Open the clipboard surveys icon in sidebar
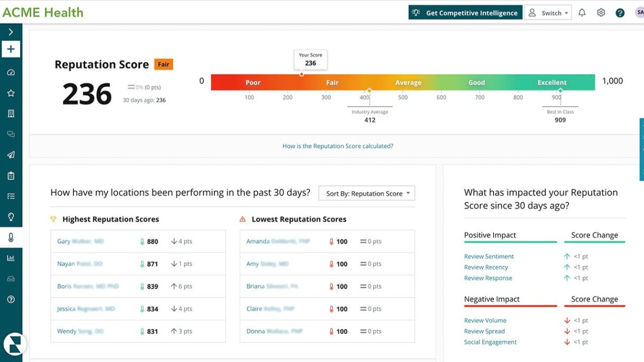The height and width of the screenshot is (362, 644). [11, 175]
